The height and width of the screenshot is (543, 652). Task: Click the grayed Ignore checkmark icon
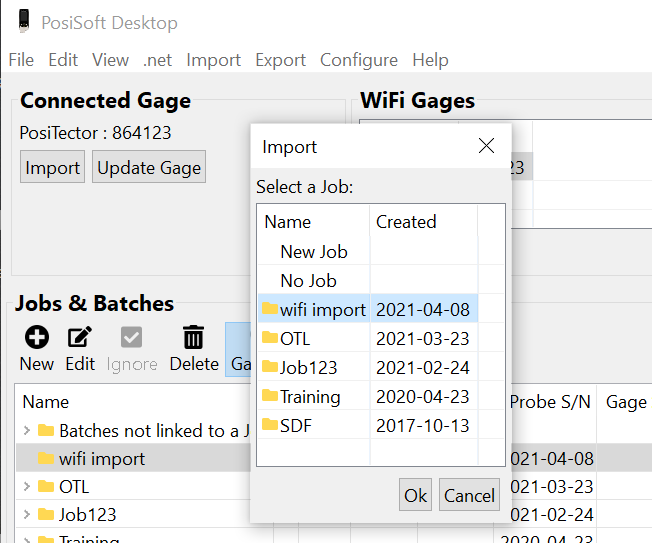click(x=131, y=338)
